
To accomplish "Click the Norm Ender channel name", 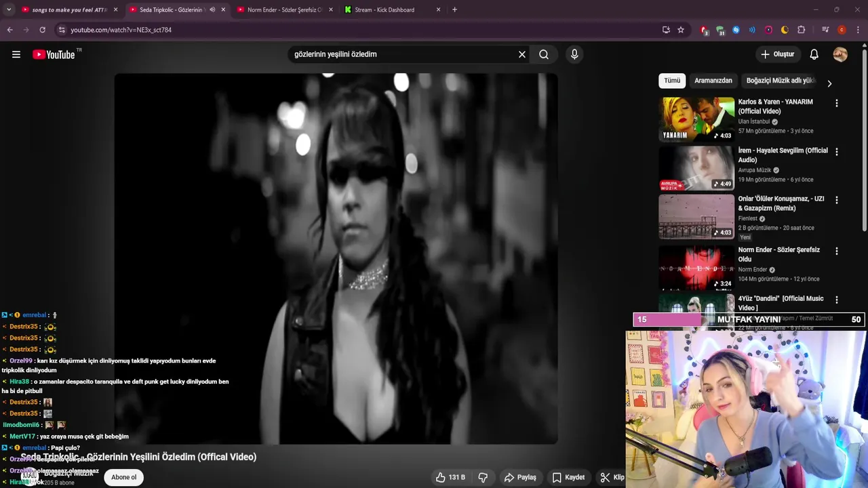I will pyautogui.click(x=753, y=269).
